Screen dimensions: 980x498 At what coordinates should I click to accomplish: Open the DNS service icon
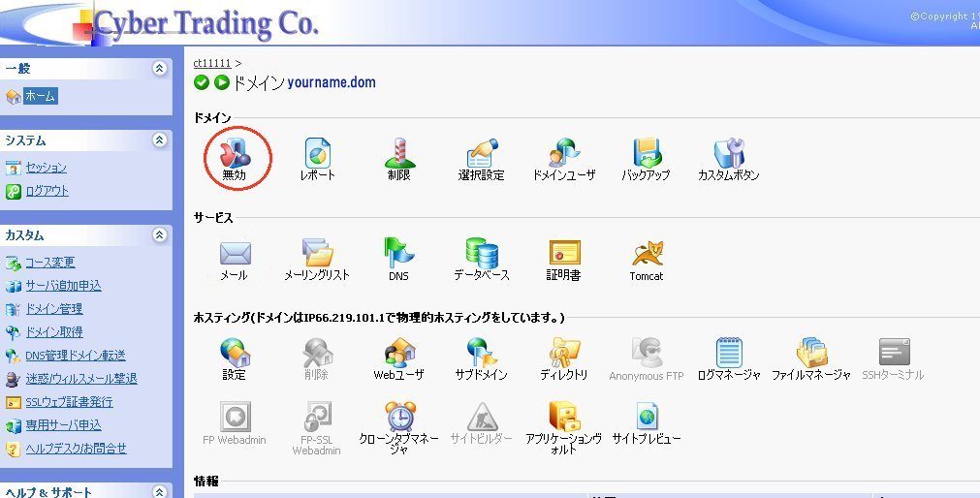(x=398, y=254)
